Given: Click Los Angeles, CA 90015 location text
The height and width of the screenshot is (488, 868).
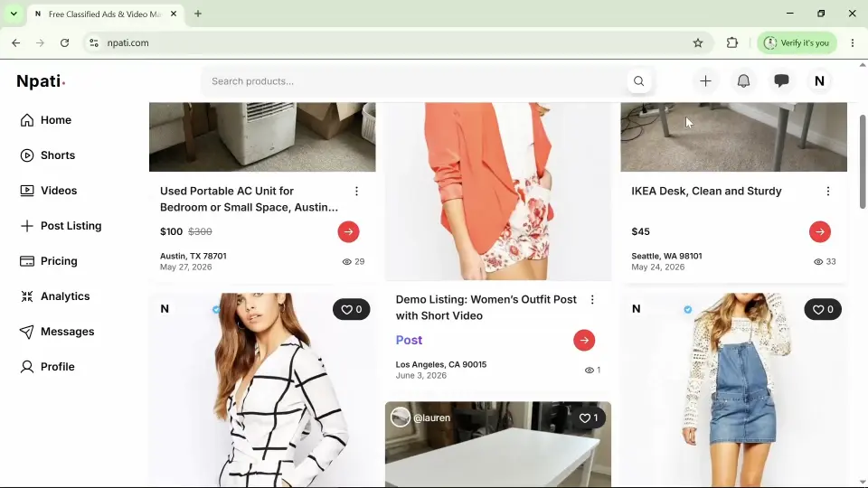Looking at the screenshot, I should coord(440,364).
